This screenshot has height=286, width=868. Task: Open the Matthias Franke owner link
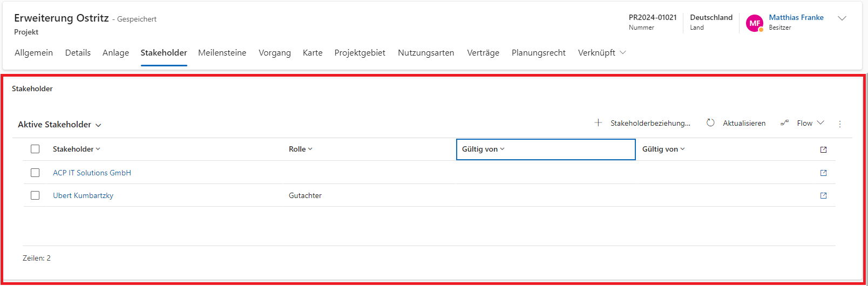click(796, 17)
